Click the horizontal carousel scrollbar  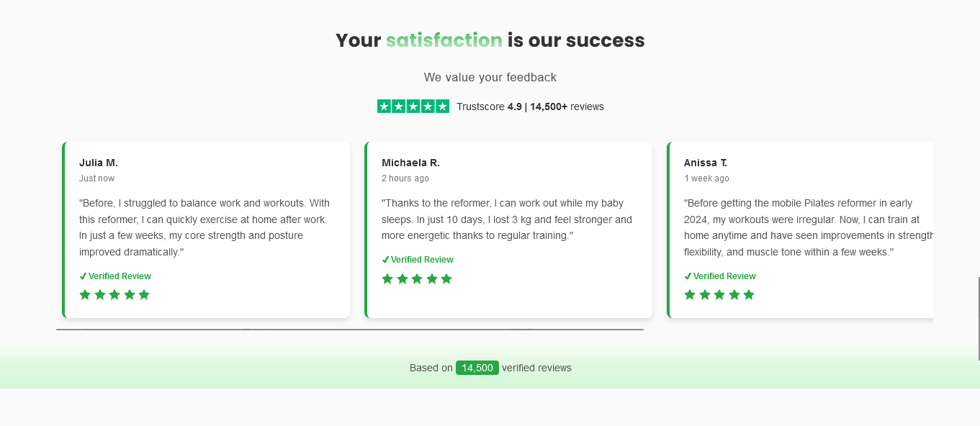click(349, 330)
